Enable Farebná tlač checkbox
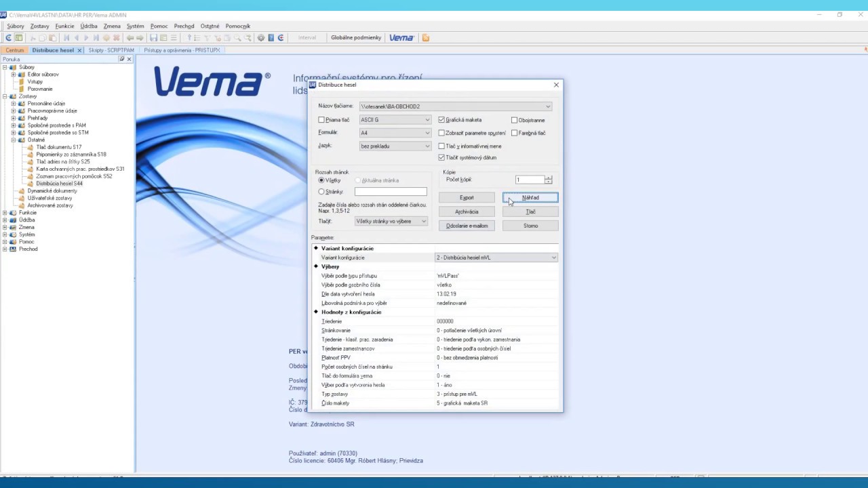The height and width of the screenshot is (488, 868). (x=514, y=133)
